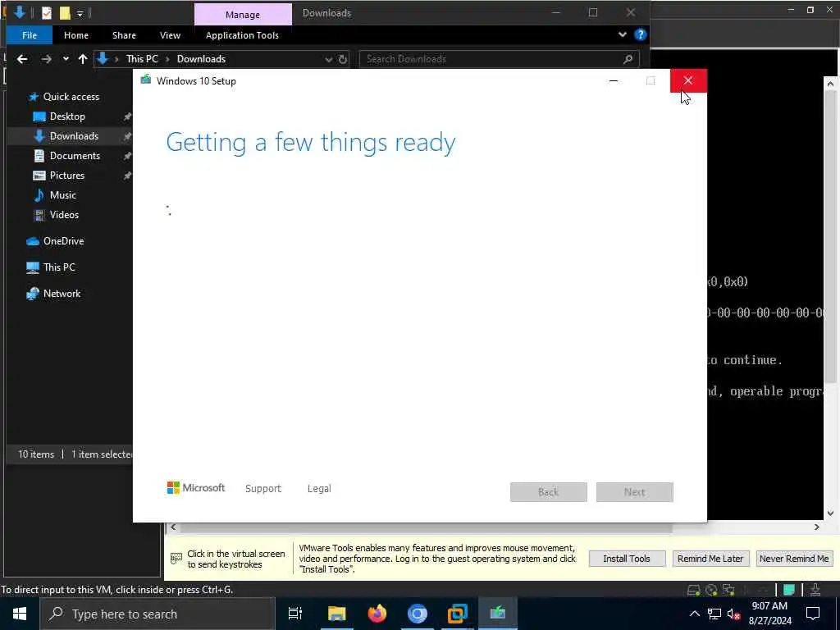Click the back arrow in File Explorer
The width and height of the screenshot is (840, 630).
(x=22, y=59)
